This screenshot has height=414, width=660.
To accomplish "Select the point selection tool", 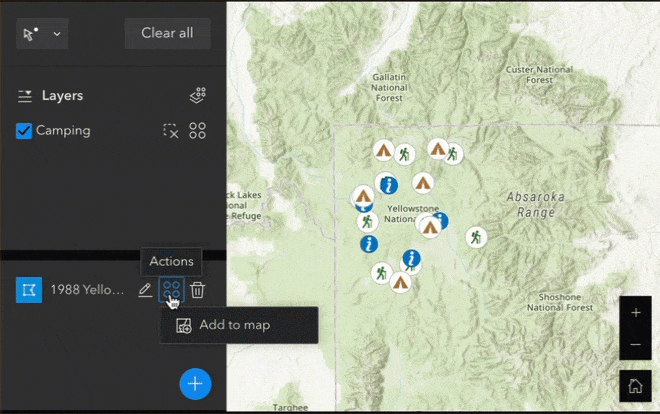I will pos(30,34).
